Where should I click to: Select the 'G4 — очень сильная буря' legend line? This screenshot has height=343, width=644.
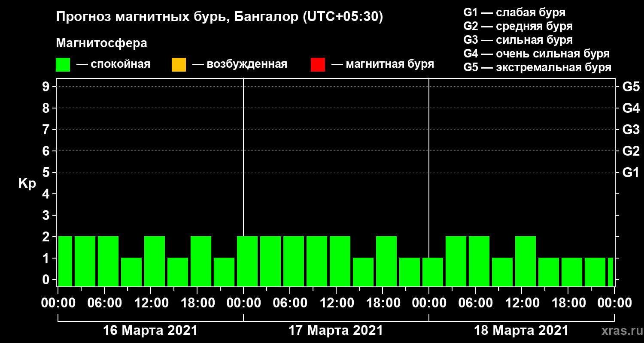536,54
